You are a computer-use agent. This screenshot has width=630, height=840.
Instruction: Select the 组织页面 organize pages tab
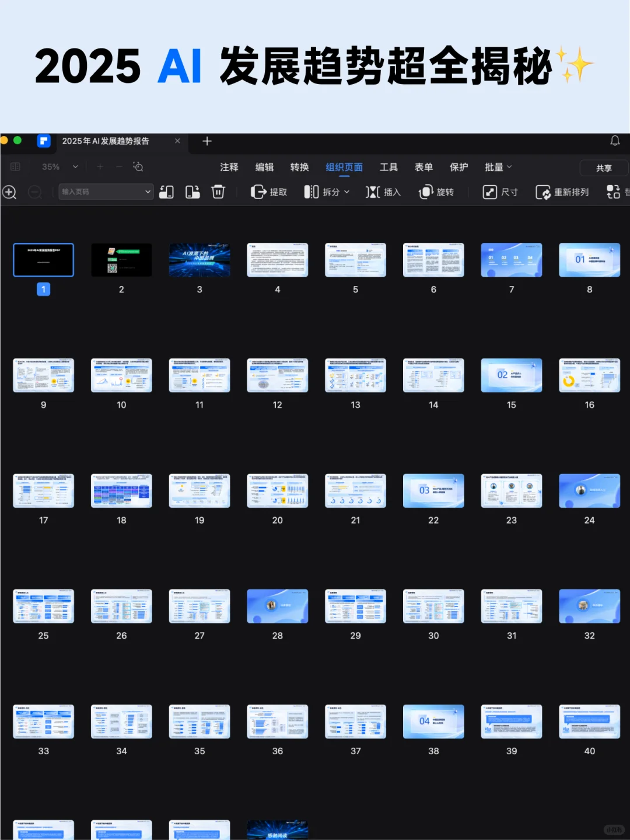pos(344,167)
